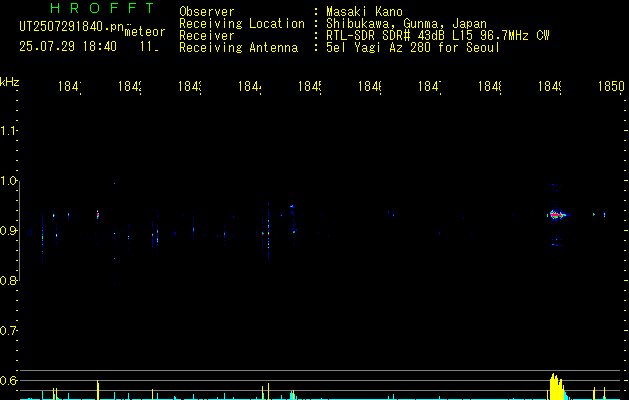This screenshot has width=629, height=400.
Task: Click the 0.7 frequency axis label
Action: click(8, 330)
